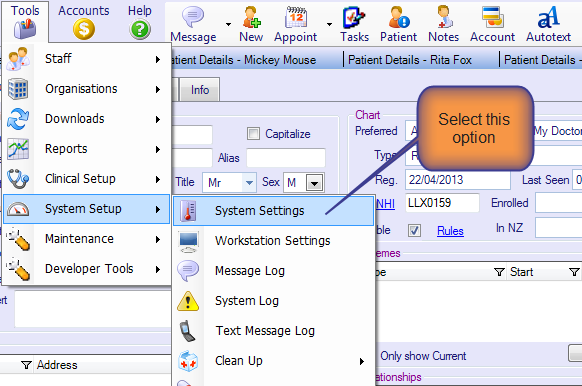
Task: Click the Rules link
Action: [x=450, y=231]
